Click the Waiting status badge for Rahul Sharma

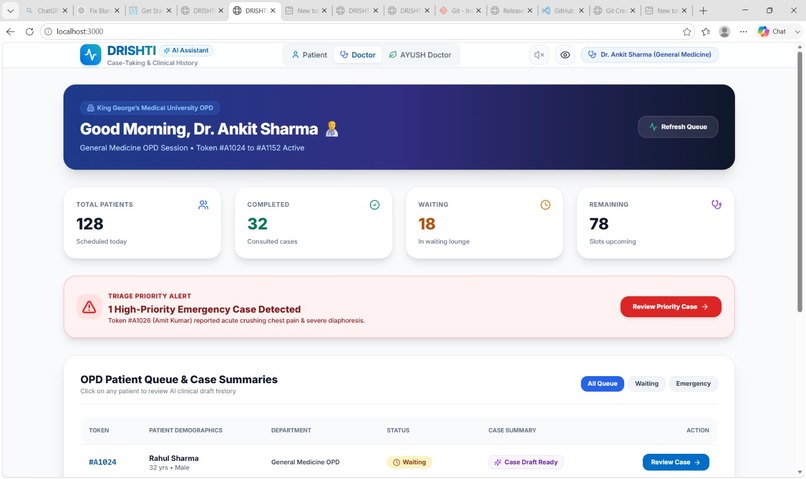coord(409,462)
